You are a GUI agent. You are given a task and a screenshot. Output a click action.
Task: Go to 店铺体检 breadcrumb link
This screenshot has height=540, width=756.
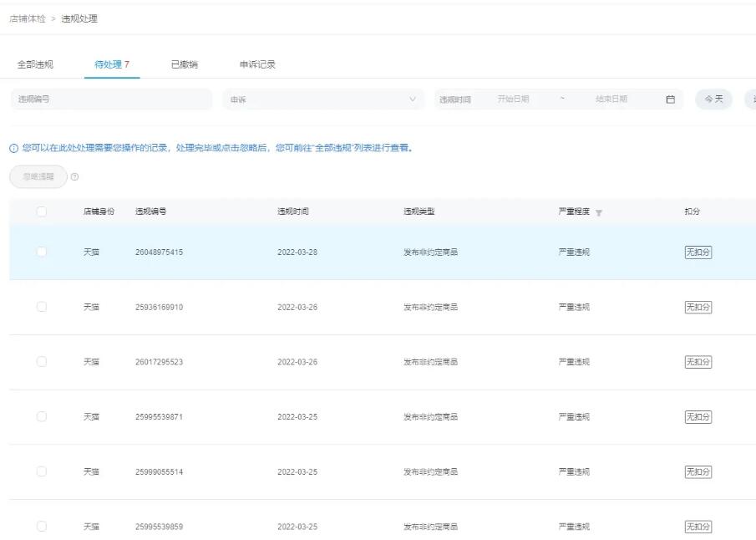(28, 19)
